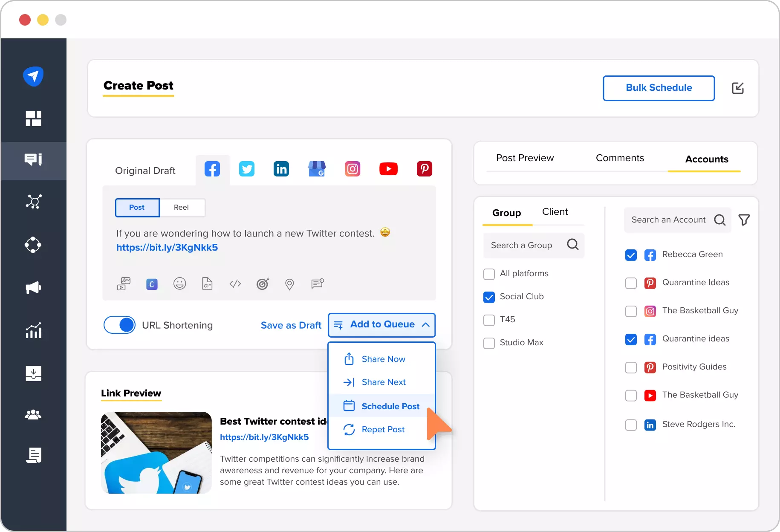Click the target audience icon in the composer

pyautogui.click(x=263, y=283)
